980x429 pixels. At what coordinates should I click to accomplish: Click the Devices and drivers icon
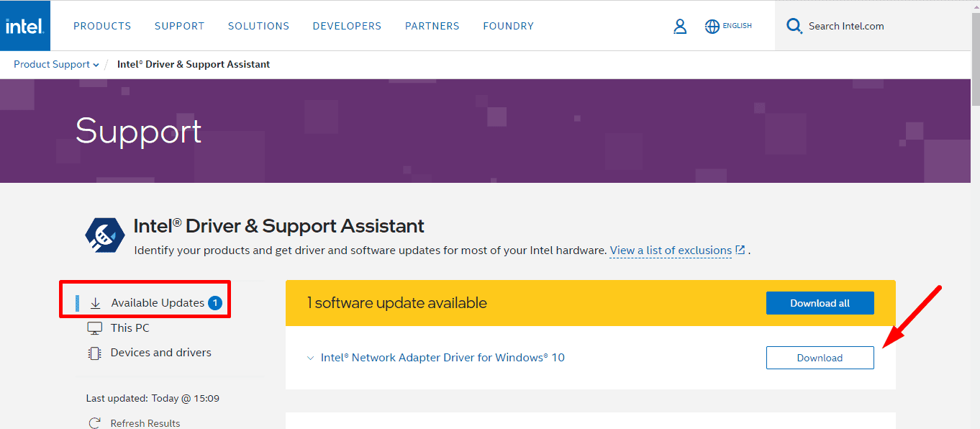[94, 353]
